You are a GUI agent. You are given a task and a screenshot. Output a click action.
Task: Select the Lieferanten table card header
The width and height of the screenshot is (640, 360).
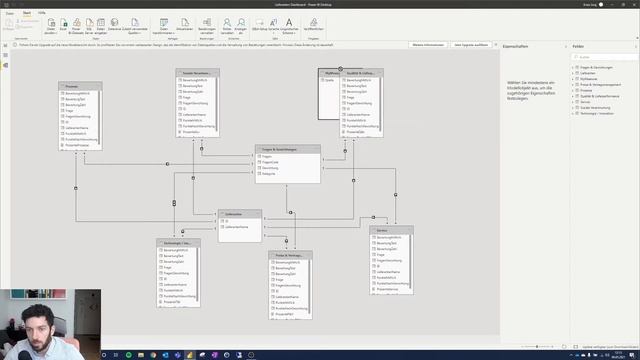[x=240, y=214]
